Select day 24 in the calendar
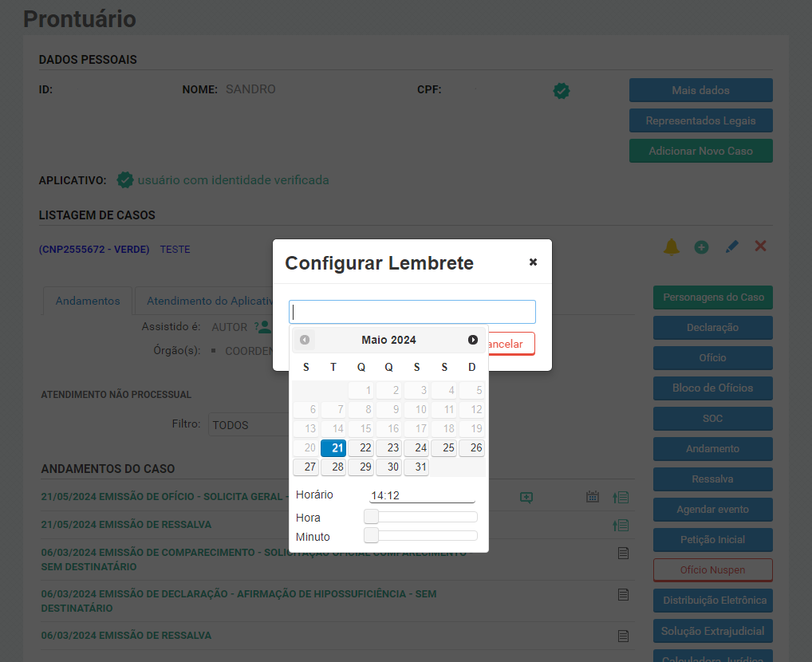This screenshot has height=662, width=812. coord(416,448)
